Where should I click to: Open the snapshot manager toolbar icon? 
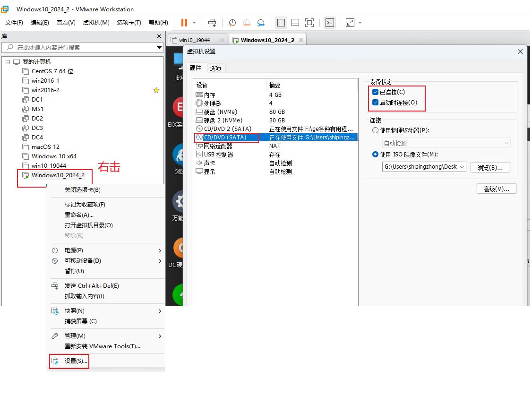point(261,23)
